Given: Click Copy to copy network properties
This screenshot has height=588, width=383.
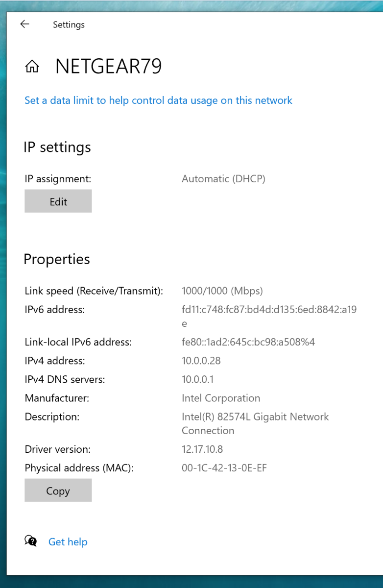Looking at the screenshot, I should [x=58, y=490].
